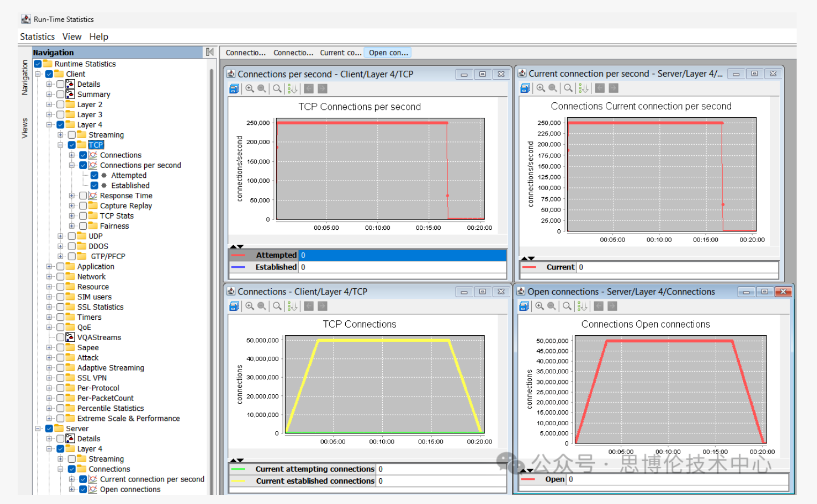Image resolution: width=817 pixels, height=504 pixels.
Task: Zoom in on TCP Connections per second chart
Action: (250, 89)
